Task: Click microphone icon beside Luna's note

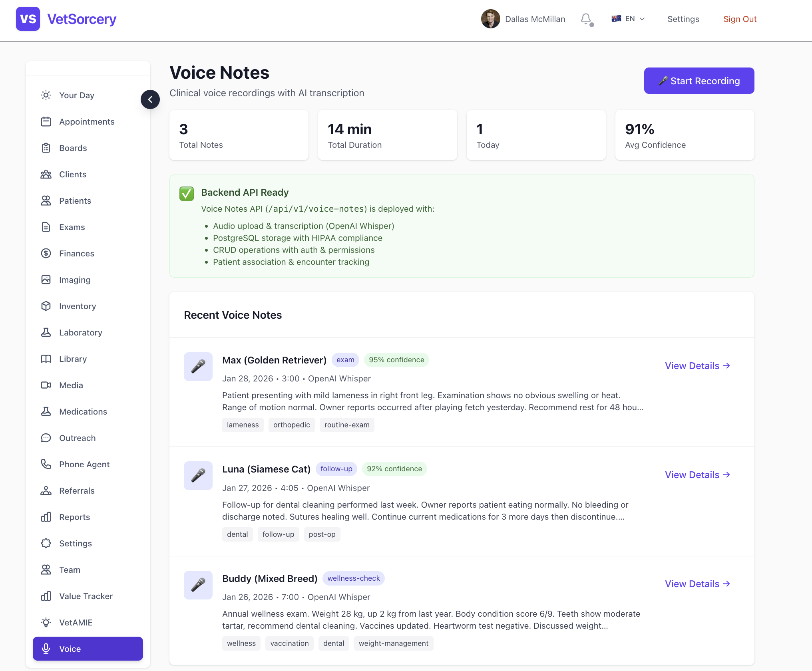Action: [x=198, y=475]
